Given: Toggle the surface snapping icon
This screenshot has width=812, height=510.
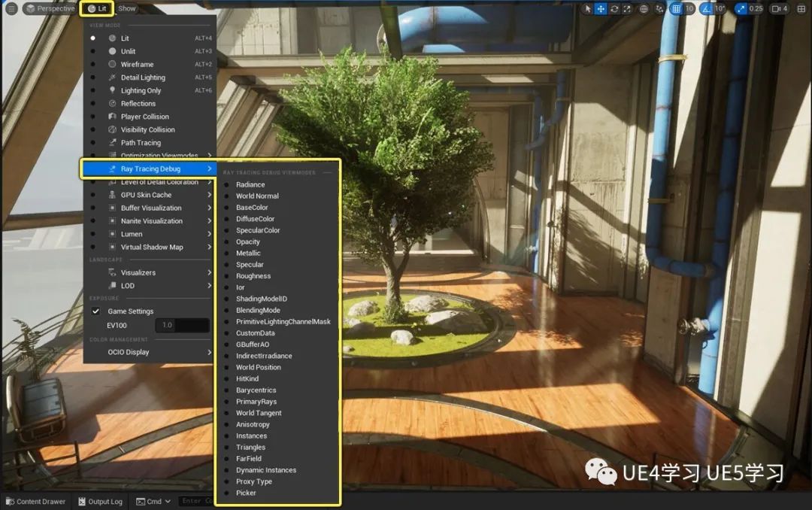Looking at the screenshot, I should click(x=660, y=9).
